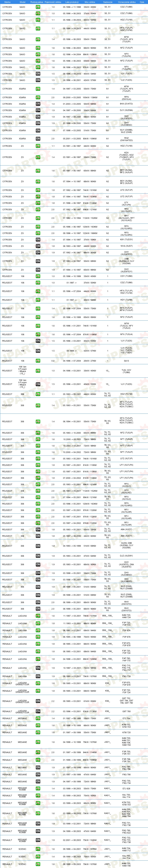
Task: Click 'G8T 760' engine code cell
Action: point(126,712)
